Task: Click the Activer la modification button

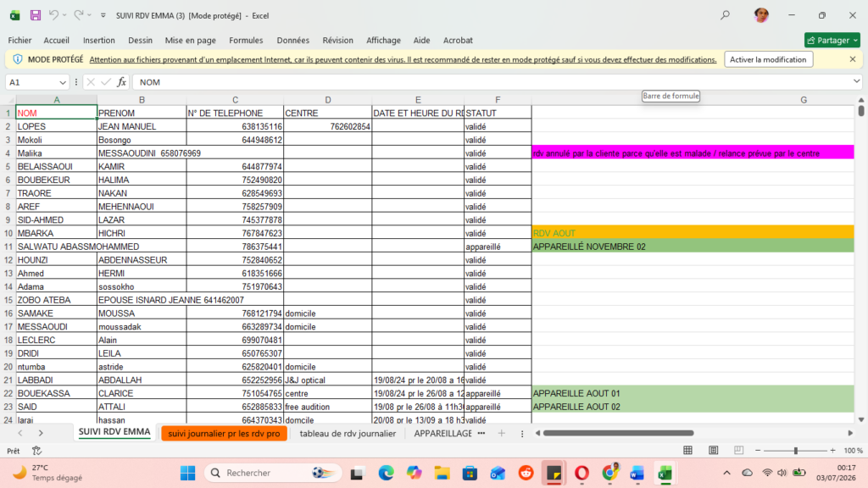Action: [x=768, y=59]
